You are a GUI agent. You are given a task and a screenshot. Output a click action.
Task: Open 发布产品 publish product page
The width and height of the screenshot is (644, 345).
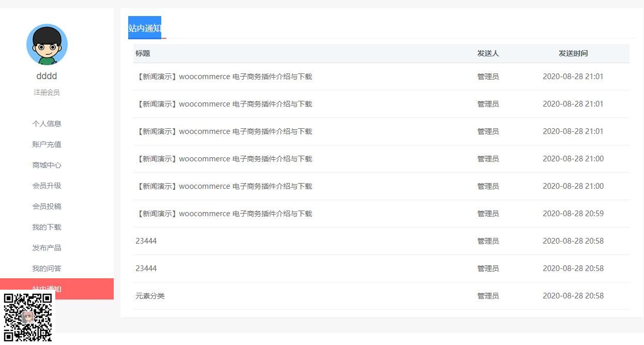click(47, 248)
